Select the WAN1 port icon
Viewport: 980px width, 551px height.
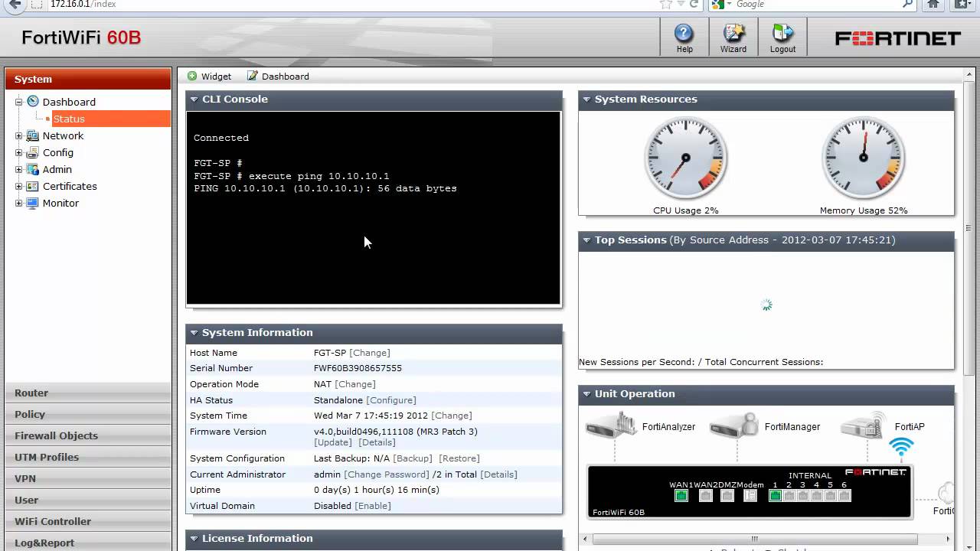click(x=681, y=495)
